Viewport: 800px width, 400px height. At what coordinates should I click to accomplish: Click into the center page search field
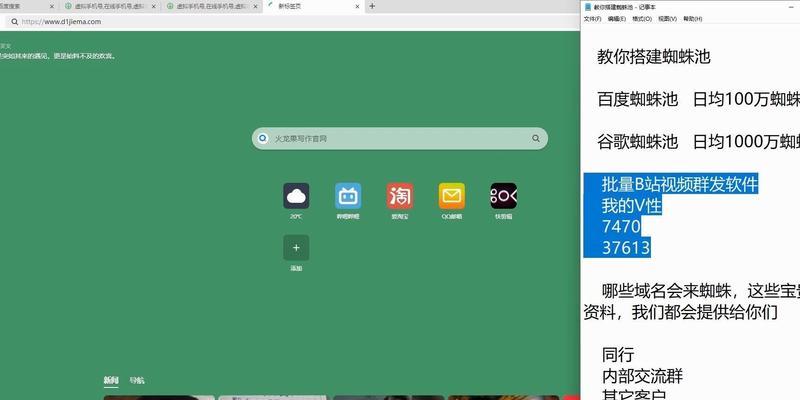pyautogui.click(x=400, y=138)
